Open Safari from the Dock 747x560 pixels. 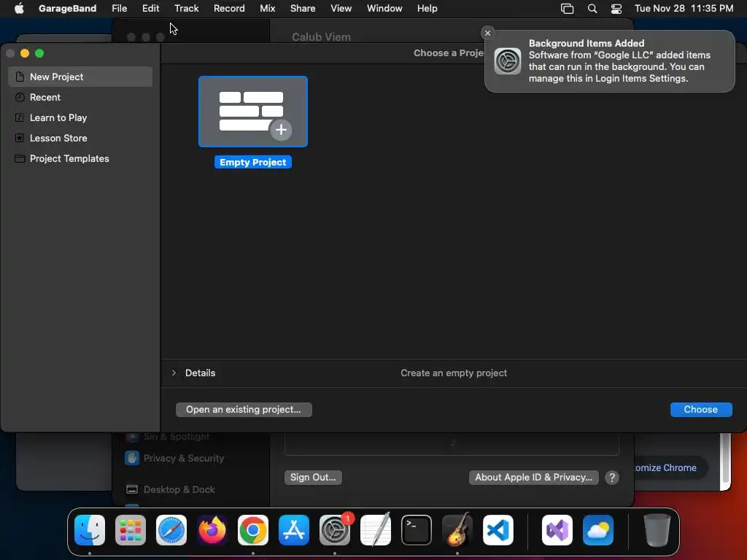point(171,530)
